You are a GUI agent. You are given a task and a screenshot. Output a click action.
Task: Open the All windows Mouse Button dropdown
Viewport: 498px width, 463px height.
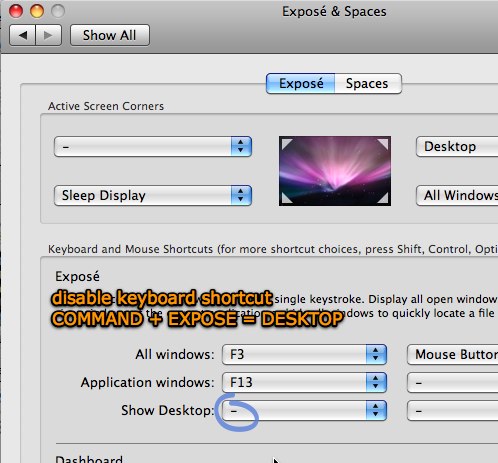tap(453, 354)
